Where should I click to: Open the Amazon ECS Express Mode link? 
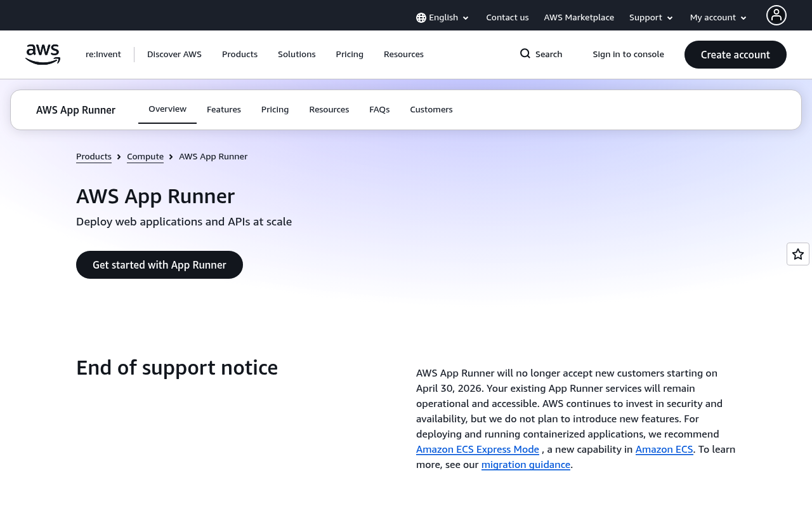[478, 450]
